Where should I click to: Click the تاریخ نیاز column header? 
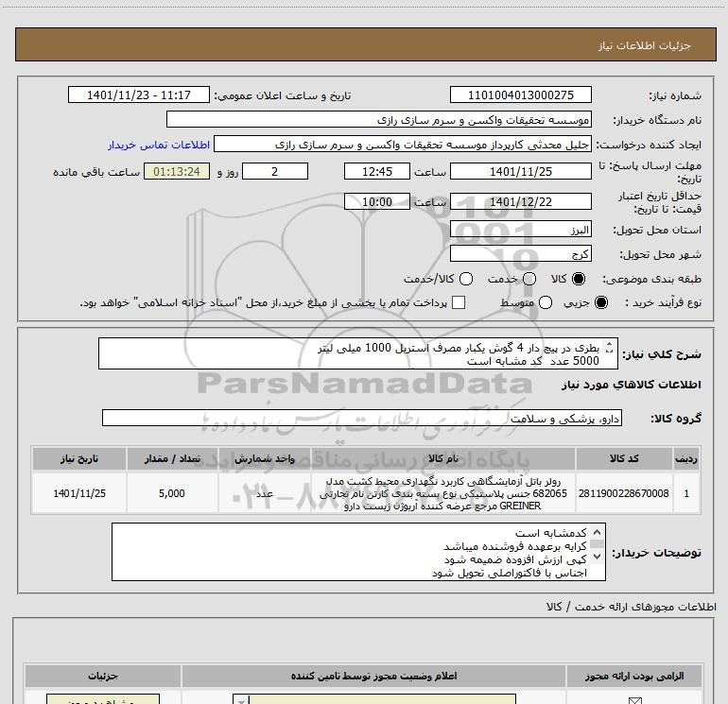[x=78, y=458]
